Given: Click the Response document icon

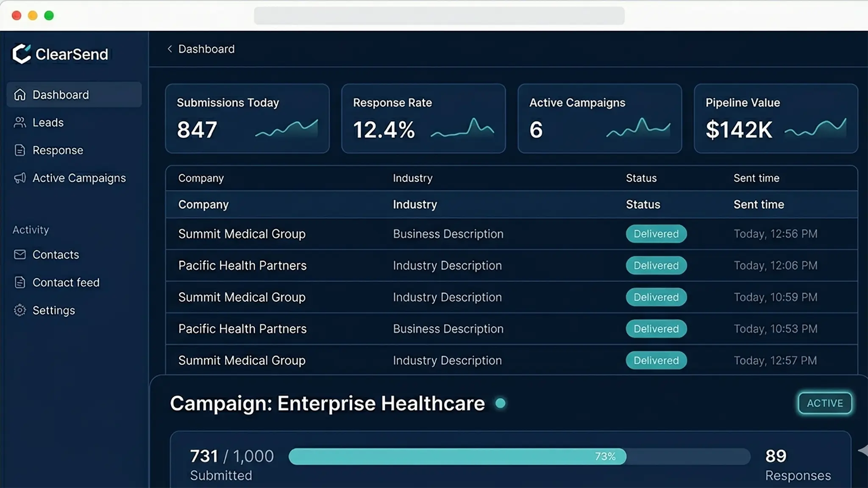Looking at the screenshot, I should 20,150.
